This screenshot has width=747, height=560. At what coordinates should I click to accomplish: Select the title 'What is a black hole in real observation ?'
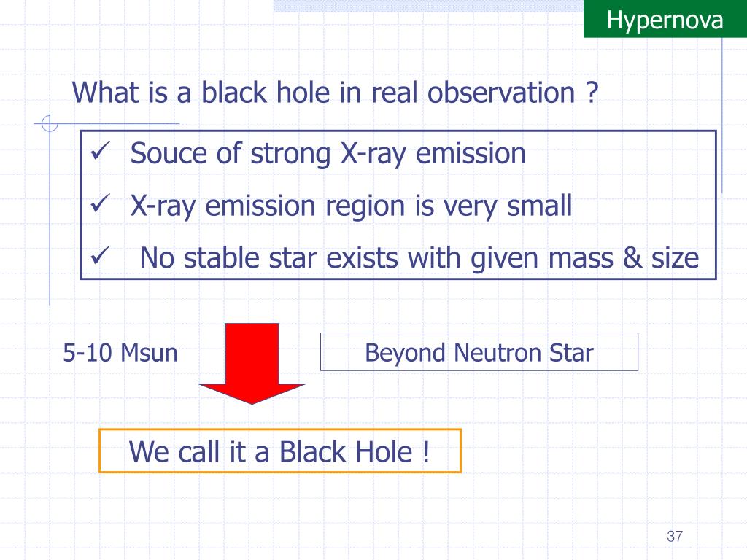tap(335, 93)
